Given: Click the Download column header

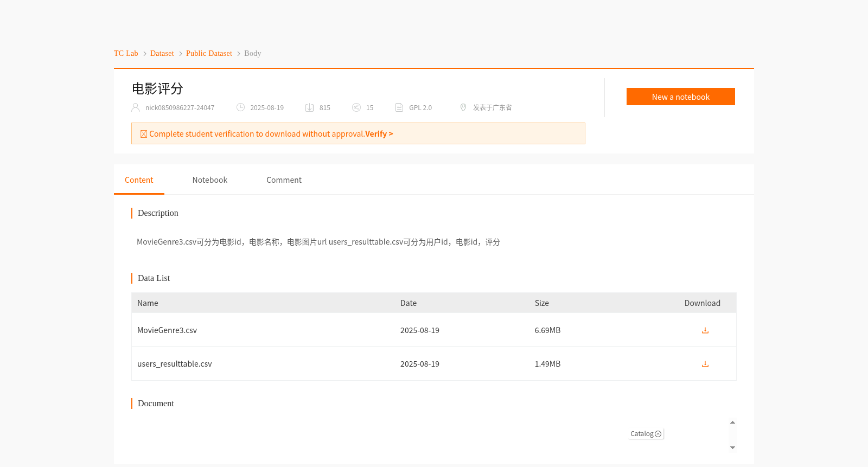Looking at the screenshot, I should point(703,303).
